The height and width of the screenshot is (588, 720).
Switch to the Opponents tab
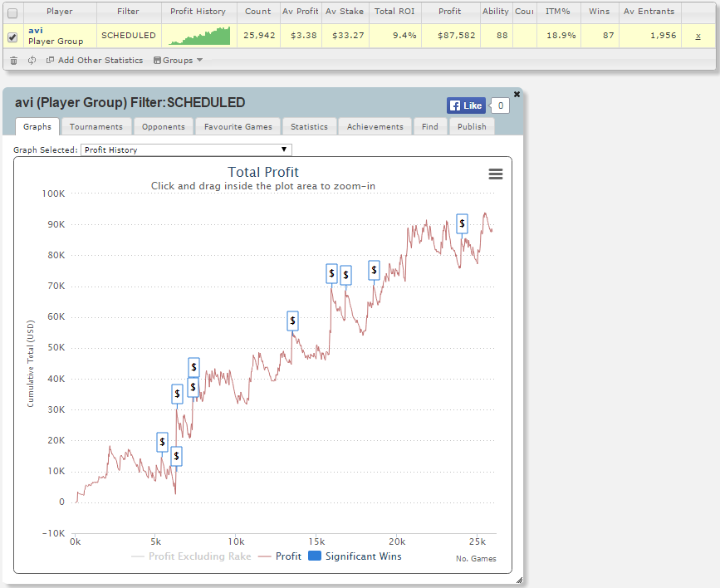click(164, 127)
